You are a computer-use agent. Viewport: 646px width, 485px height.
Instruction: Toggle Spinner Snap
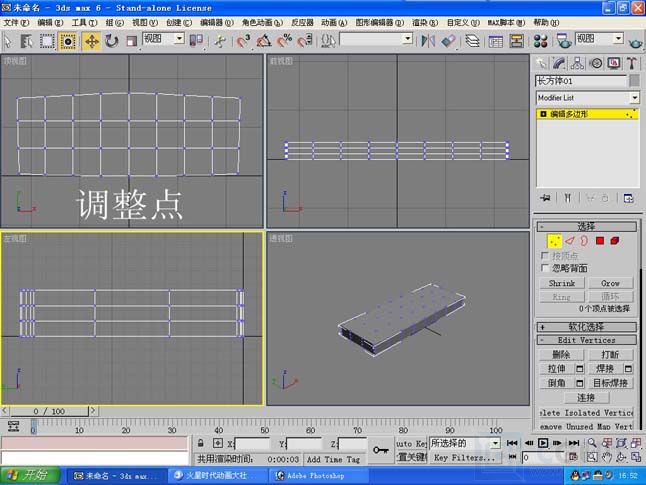[x=305, y=41]
